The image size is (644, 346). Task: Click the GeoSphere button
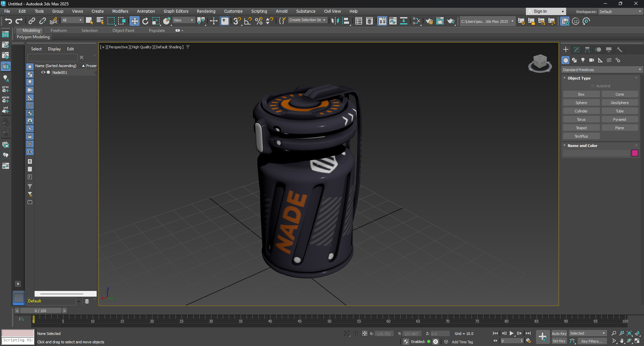[x=620, y=103]
